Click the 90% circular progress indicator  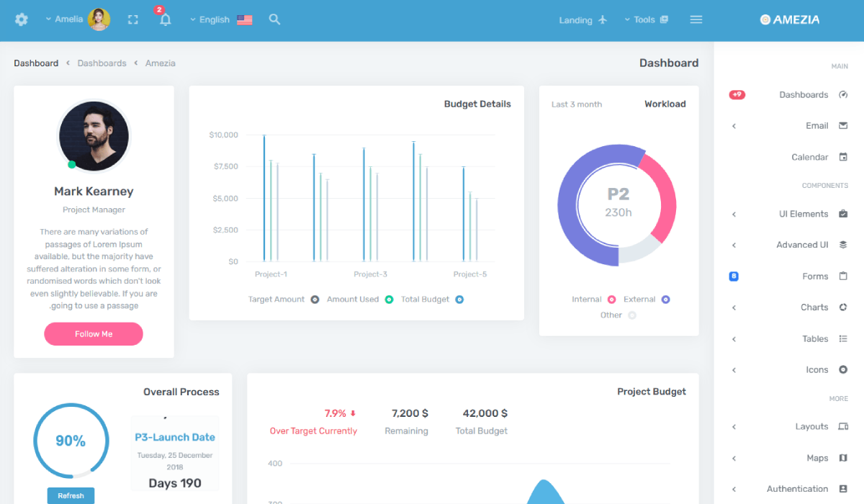pyautogui.click(x=71, y=441)
